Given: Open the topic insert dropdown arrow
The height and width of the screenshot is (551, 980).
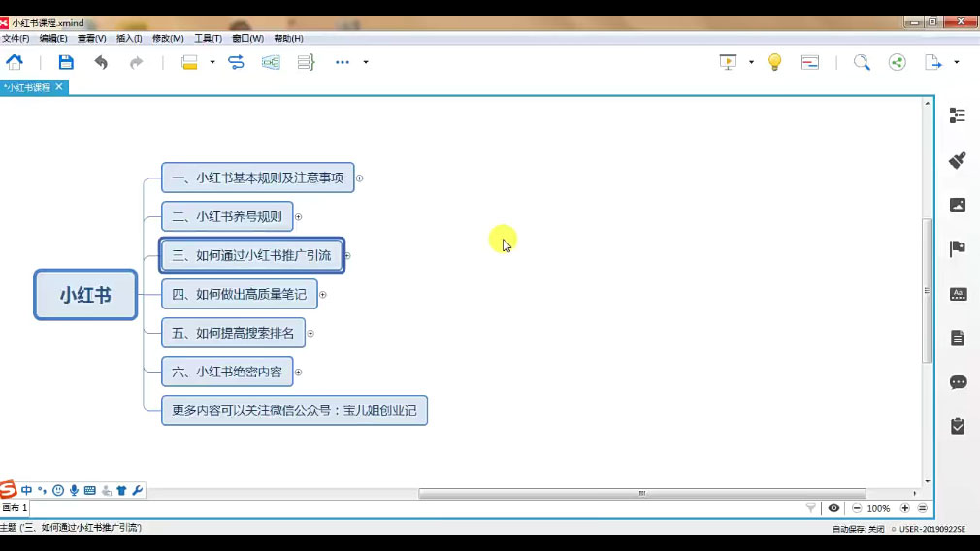Looking at the screenshot, I should tap(212, 62).
